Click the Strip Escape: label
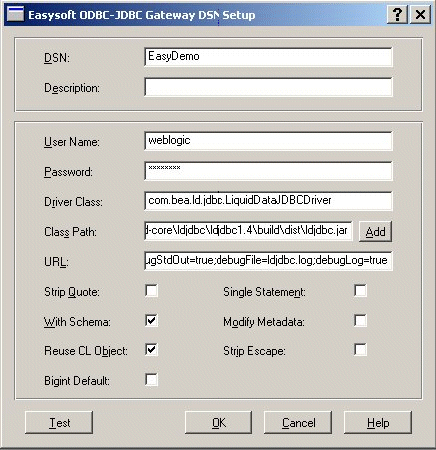 coord(254,351)
